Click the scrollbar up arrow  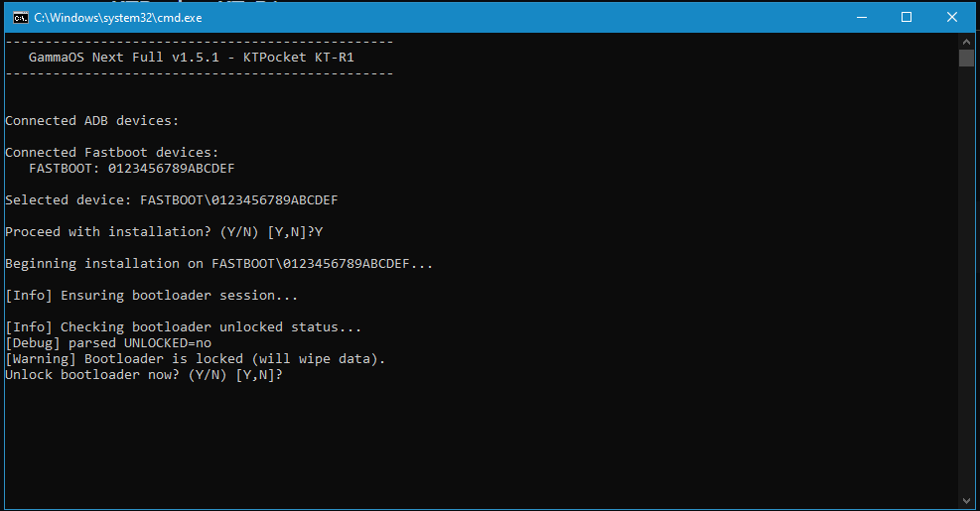966,42
